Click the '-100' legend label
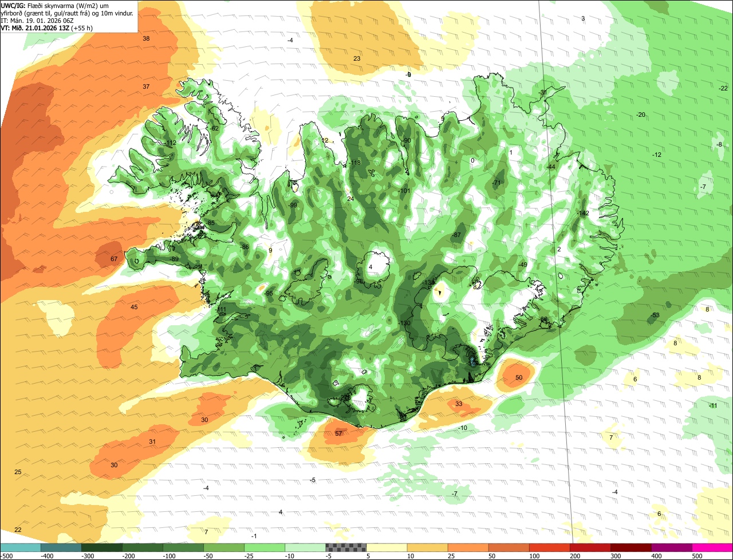This screenshot has height=560, width=733. 170,556
